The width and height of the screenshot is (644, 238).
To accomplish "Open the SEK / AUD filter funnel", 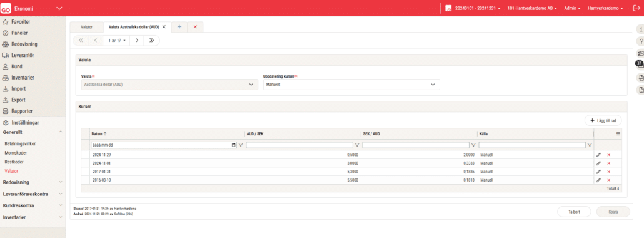I will click(x=473, y=145).
